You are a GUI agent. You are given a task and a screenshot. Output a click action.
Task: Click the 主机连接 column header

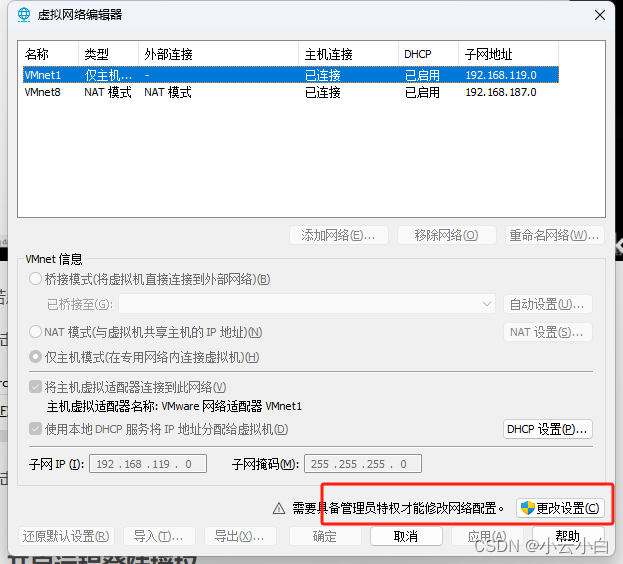click(348, 54)
